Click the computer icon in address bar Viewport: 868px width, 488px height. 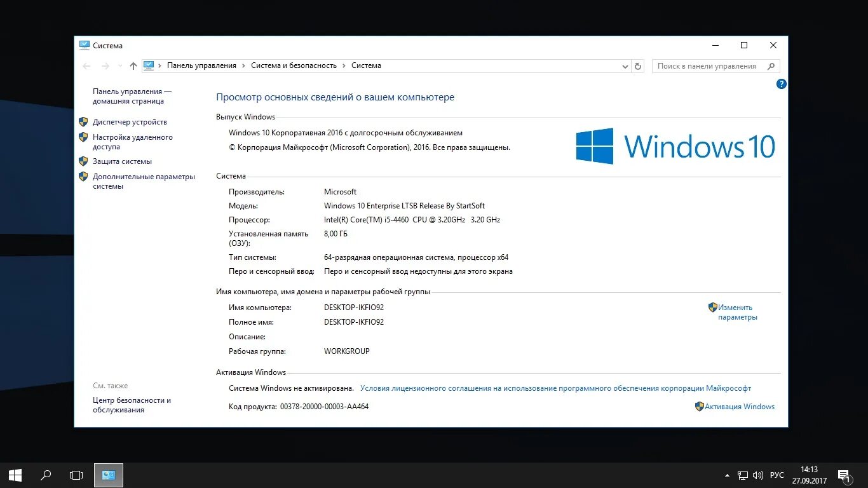pyautogui.click(x=149, y=65)
